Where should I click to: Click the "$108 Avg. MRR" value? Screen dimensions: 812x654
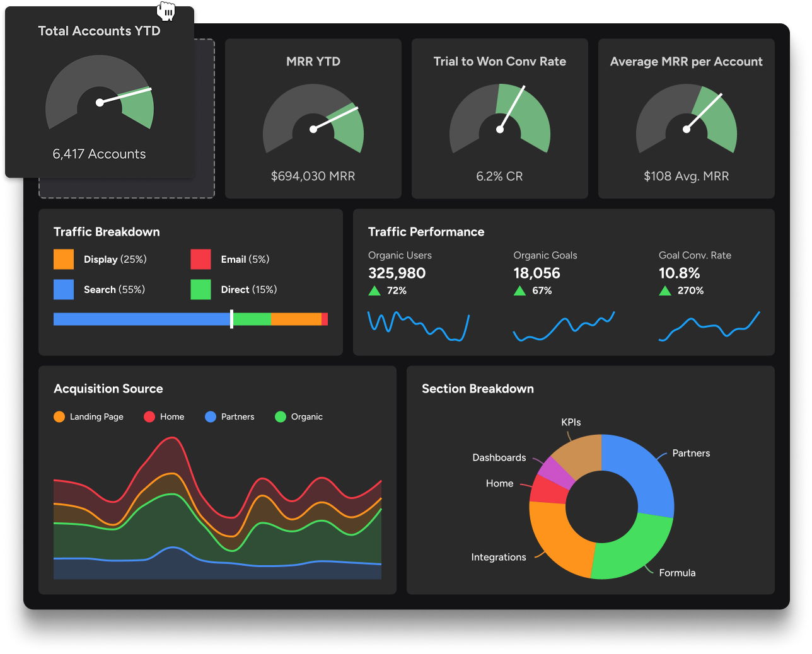click(x=687, y=176)
